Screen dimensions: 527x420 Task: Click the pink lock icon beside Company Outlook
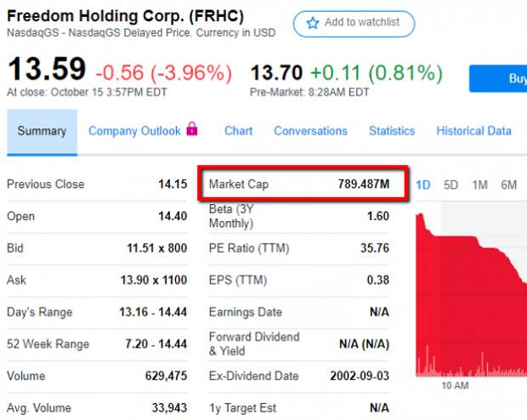click(x=192, y=128)
